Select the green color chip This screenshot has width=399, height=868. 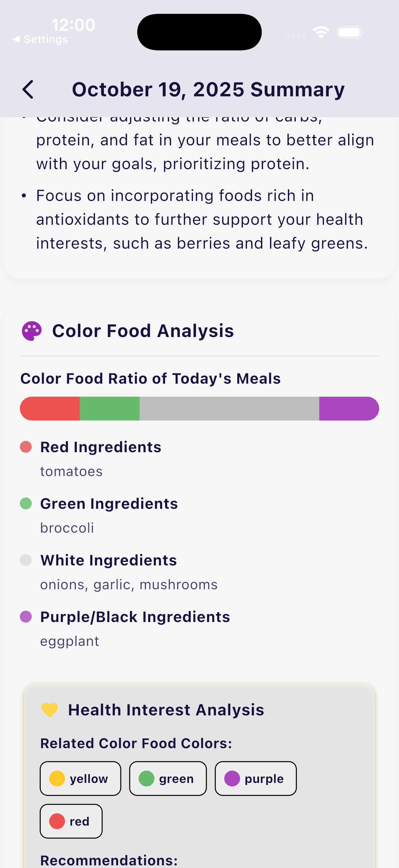coord(168,778)
